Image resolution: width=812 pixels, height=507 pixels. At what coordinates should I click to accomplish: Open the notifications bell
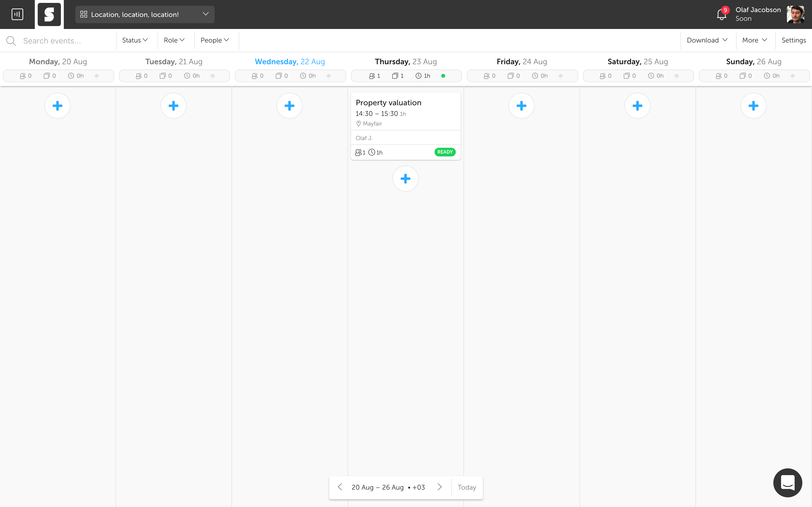[721, 14]
